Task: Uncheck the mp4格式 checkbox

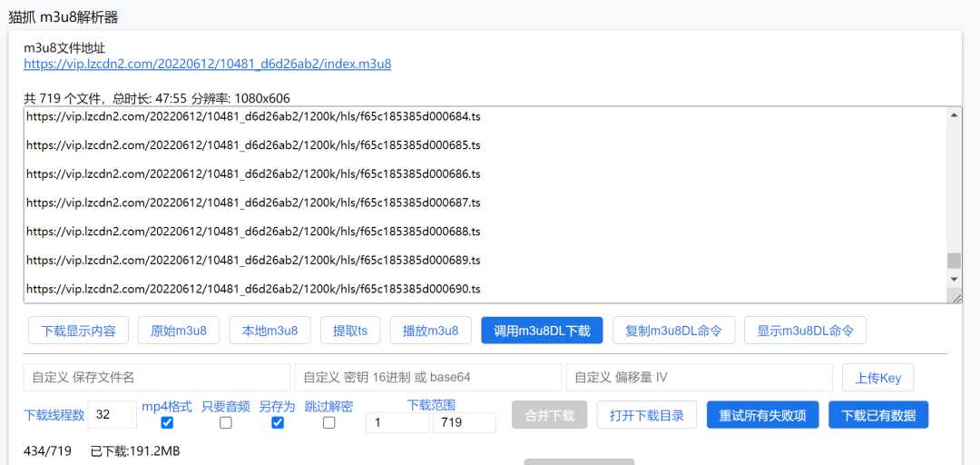Action: coord(167,422)
